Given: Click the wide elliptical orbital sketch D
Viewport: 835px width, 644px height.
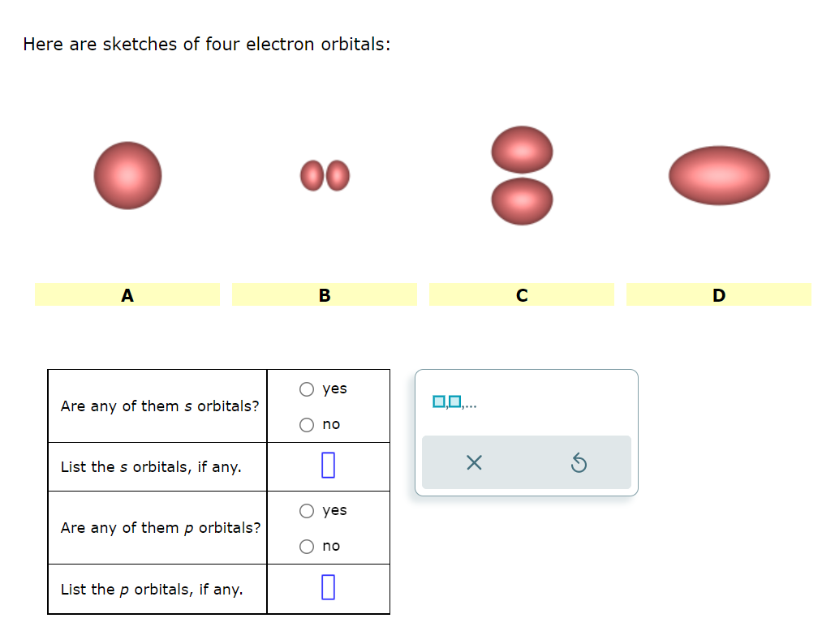Looking at the screenshot, I should [719, 174].
